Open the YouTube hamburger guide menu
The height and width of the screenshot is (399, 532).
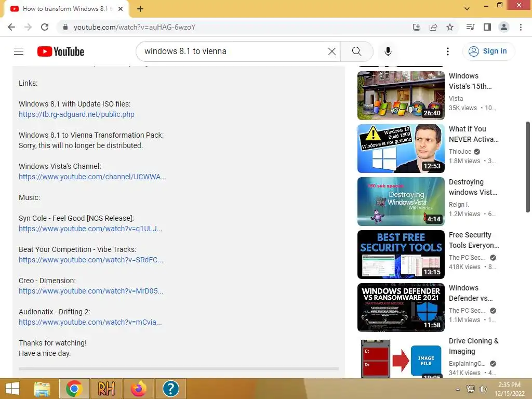[19, 51]
